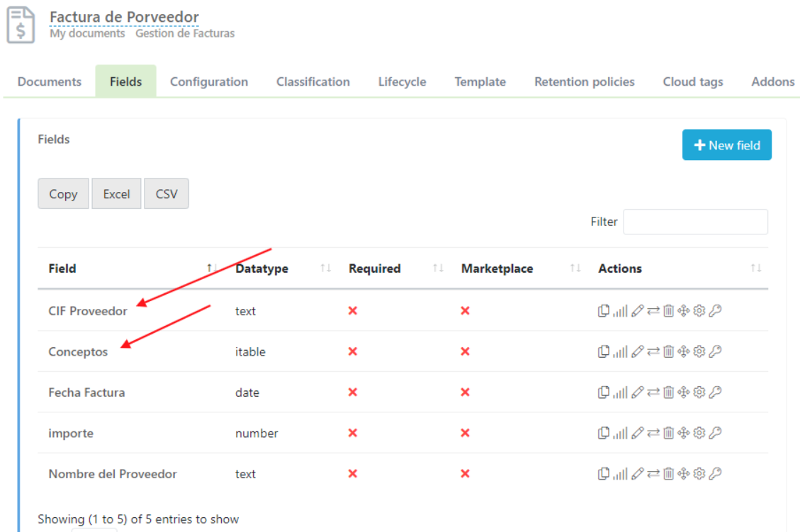Image resolution: width=800 pixels, height=532 pixels.
Task: Click the invoice document icon at top
Action: (21, 25)
